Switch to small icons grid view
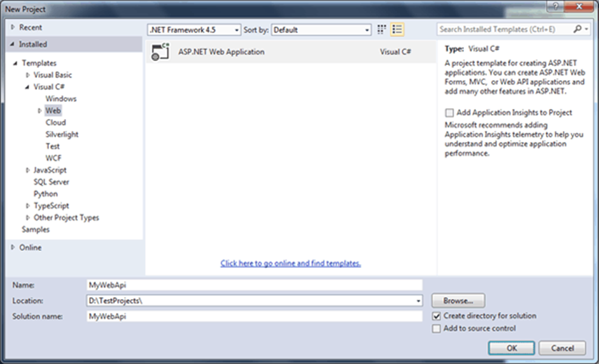The image size is (599, 364). (381, 29)
